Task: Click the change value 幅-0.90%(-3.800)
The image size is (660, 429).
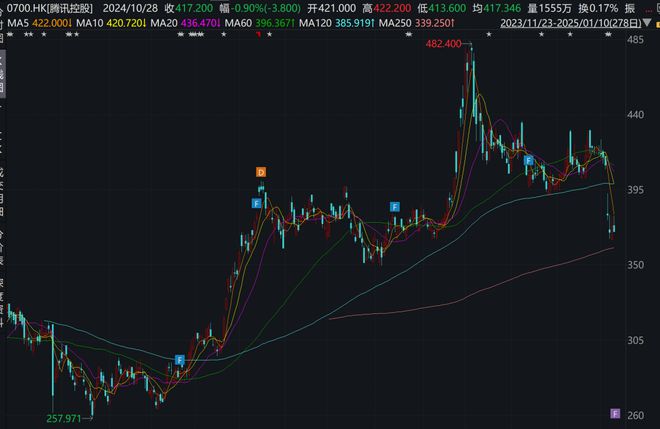Action: click(261, 8)
